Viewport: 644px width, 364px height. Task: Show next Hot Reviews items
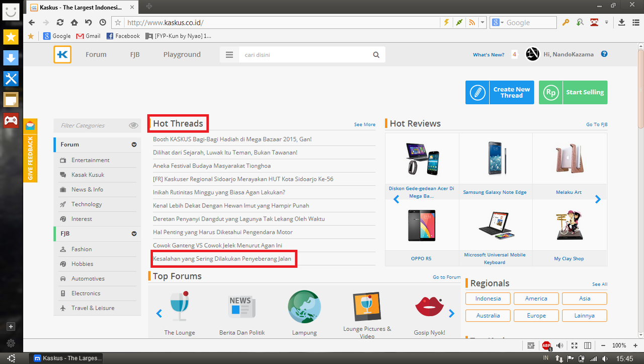click(x=598, y=199)
